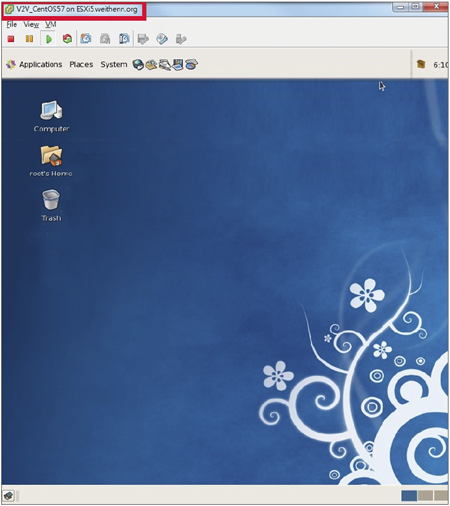This screenshot has height=506, width=450.
Task: Click the package updates tray icon
Action: point(421,64)
